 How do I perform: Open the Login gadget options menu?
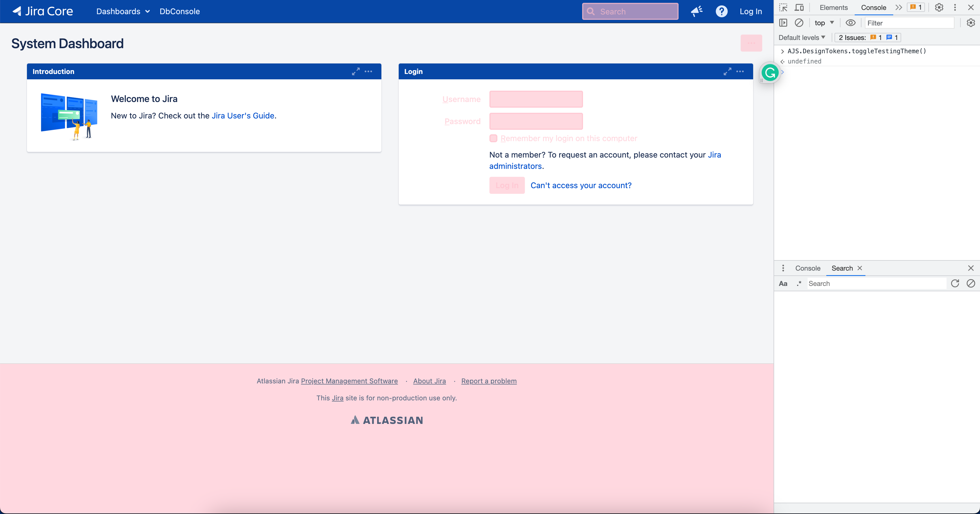pyautogui.click(x=740, y=71)
